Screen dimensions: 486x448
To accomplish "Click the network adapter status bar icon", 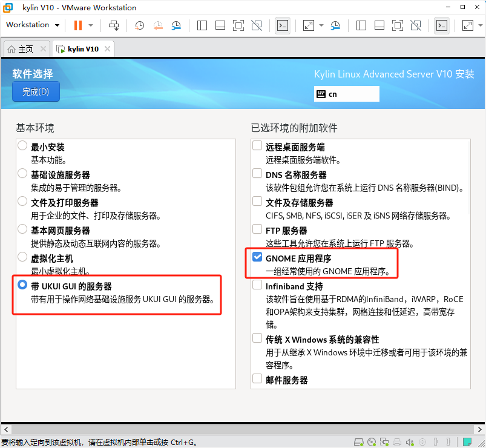I will (x=384, y=442).
